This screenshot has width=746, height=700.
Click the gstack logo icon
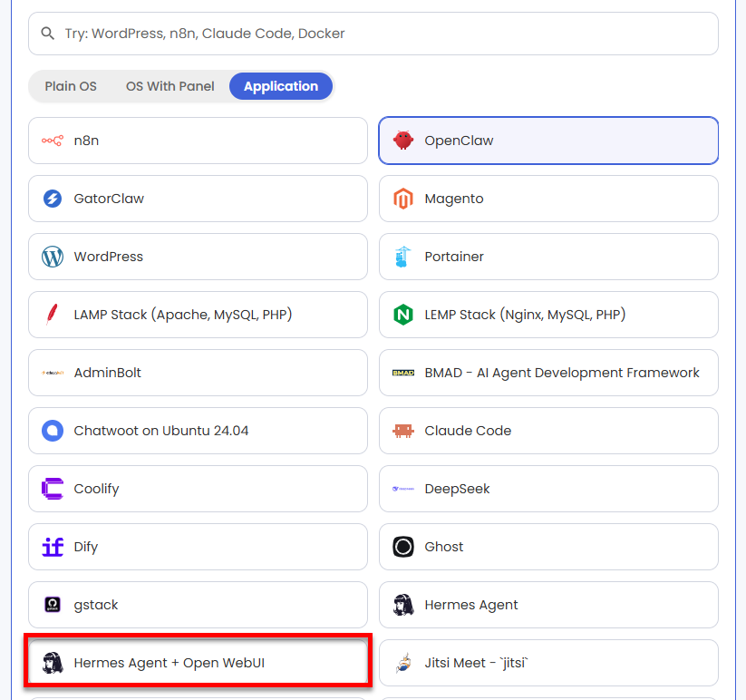tap(53, 605)
